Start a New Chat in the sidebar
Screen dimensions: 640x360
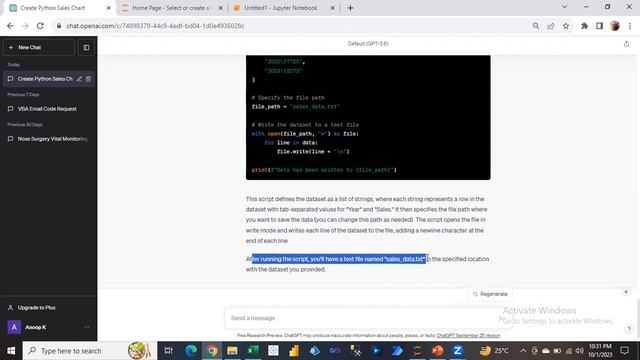coord(39,47)
